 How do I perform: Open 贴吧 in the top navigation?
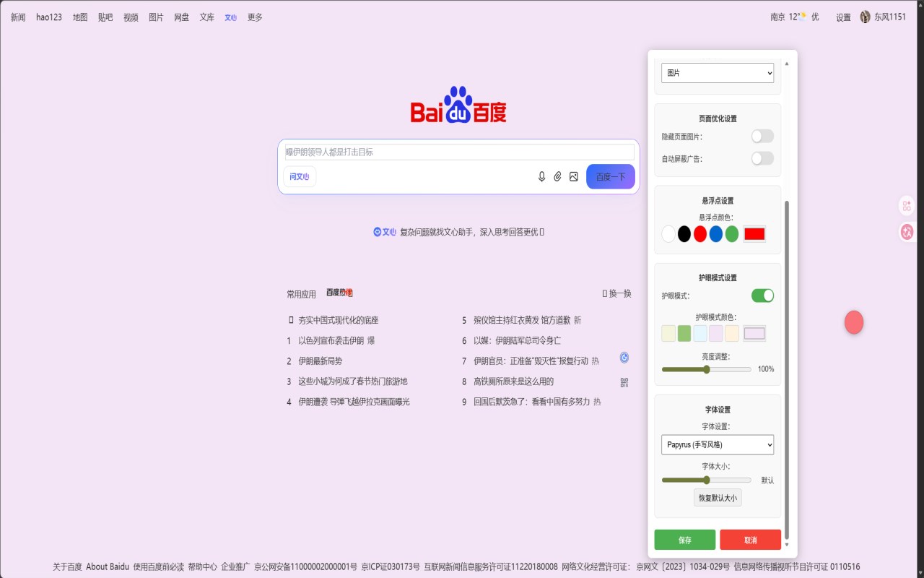(x=105, y=17)
